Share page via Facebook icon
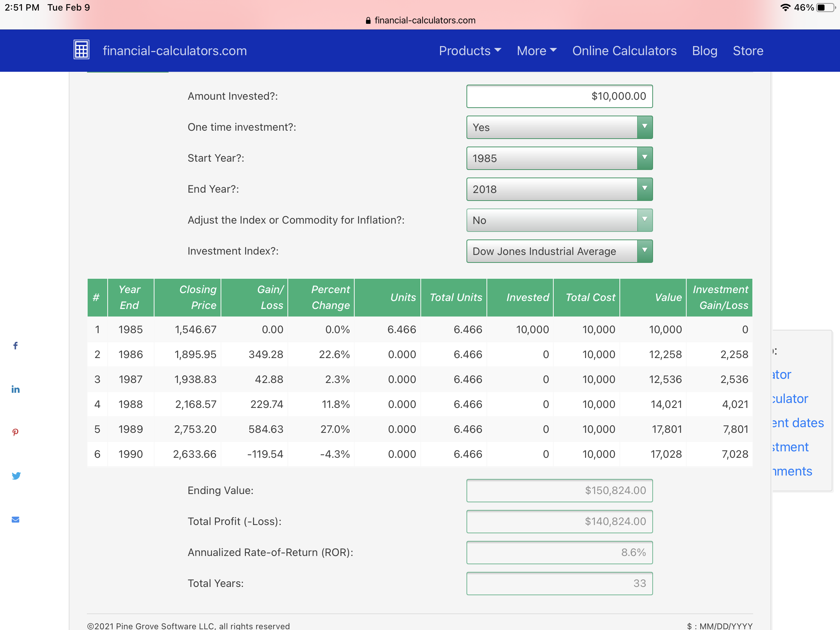This screenshot has height=630, width=840. tap(15, 346)
